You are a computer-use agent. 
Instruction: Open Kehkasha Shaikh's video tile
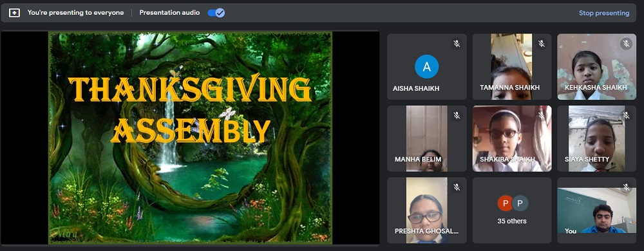[597, 67]
